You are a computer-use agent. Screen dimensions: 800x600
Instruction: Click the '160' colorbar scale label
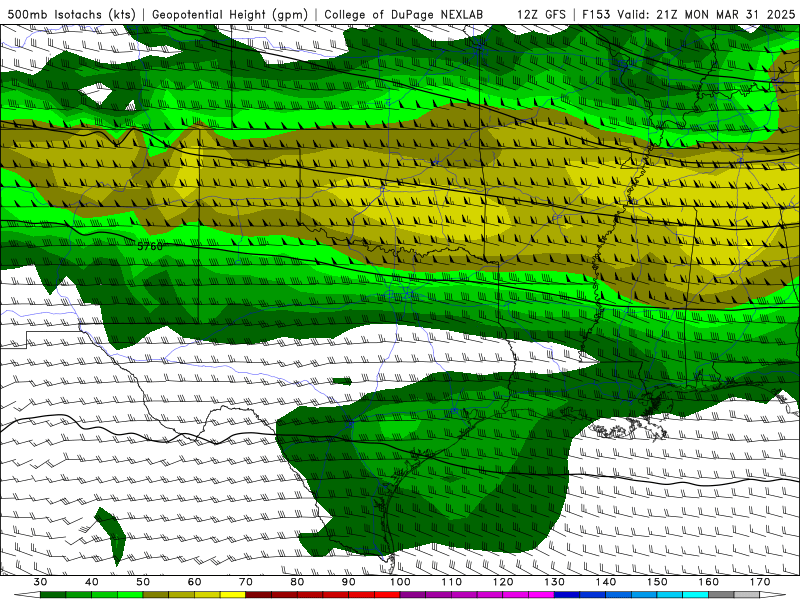click(709, 582)
